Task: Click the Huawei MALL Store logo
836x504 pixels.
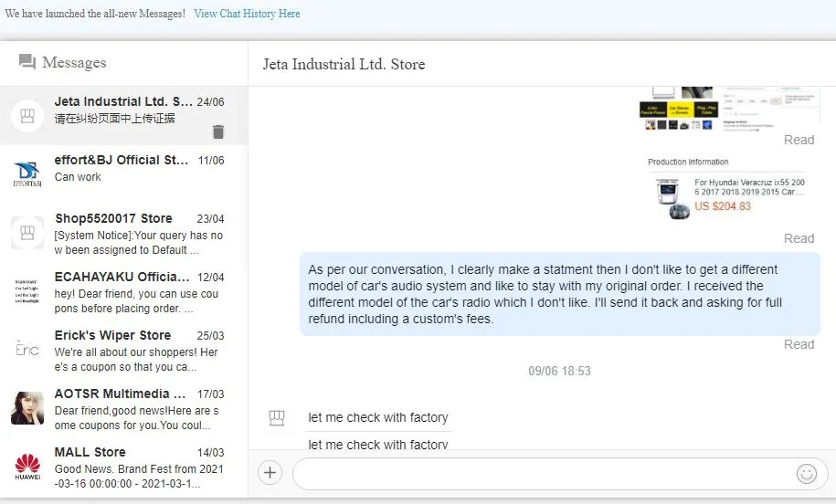Action: 27,466
